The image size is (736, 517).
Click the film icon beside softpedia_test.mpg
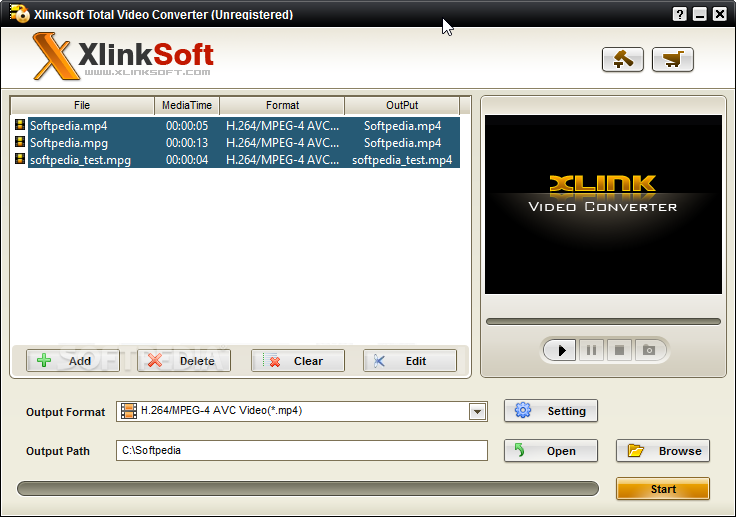20,159
